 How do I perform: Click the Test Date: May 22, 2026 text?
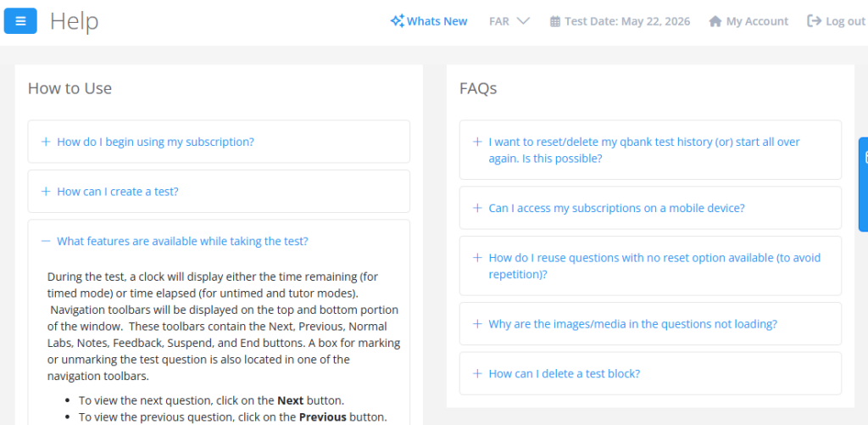pos(627,21)
